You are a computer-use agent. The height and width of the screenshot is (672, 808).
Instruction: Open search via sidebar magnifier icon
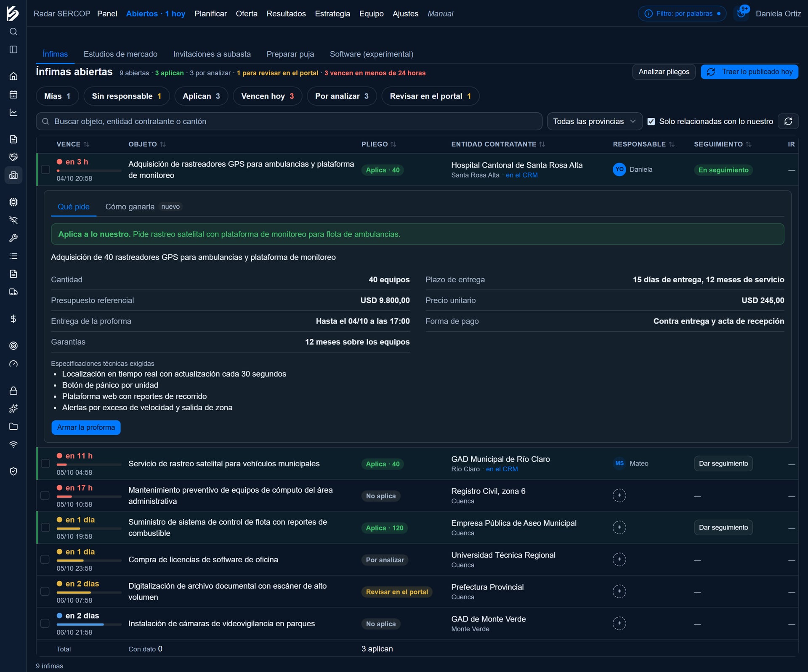(x=13, y=32)
